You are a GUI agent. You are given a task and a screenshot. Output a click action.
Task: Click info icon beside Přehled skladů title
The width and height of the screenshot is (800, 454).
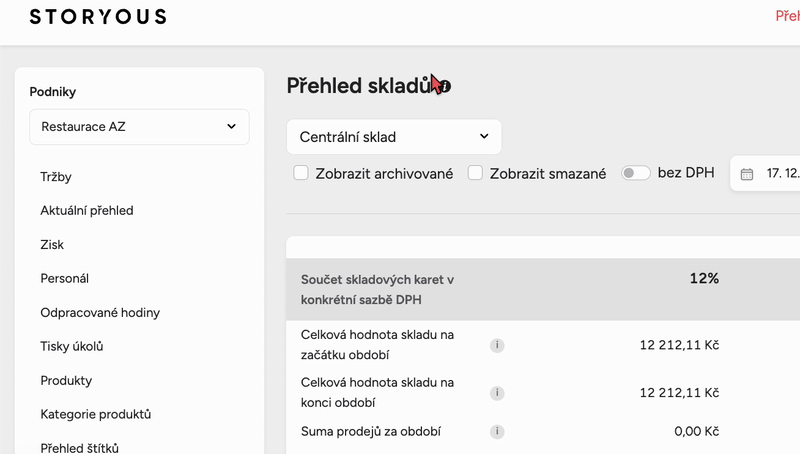[x=445, y=87]
